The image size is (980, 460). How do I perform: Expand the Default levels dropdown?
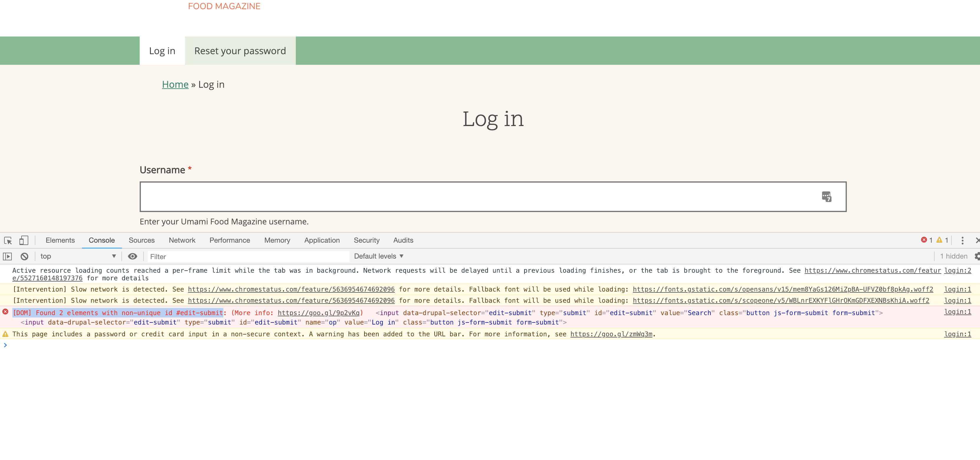click(x=379, y=256)
